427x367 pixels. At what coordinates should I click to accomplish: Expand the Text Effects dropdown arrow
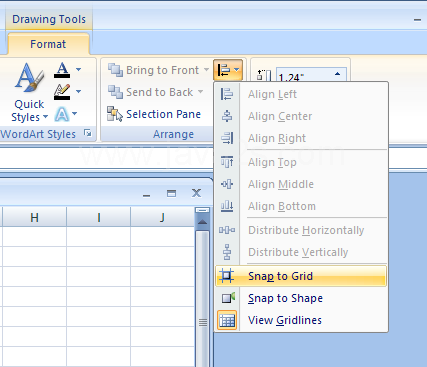click(x=75, y=114)
